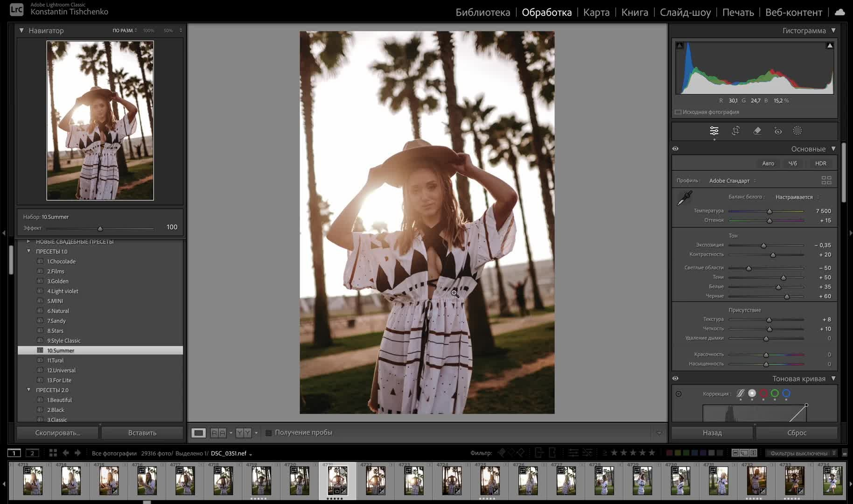Switch to the Библиотека module
The image size is (853, 504).
point(482,12)
